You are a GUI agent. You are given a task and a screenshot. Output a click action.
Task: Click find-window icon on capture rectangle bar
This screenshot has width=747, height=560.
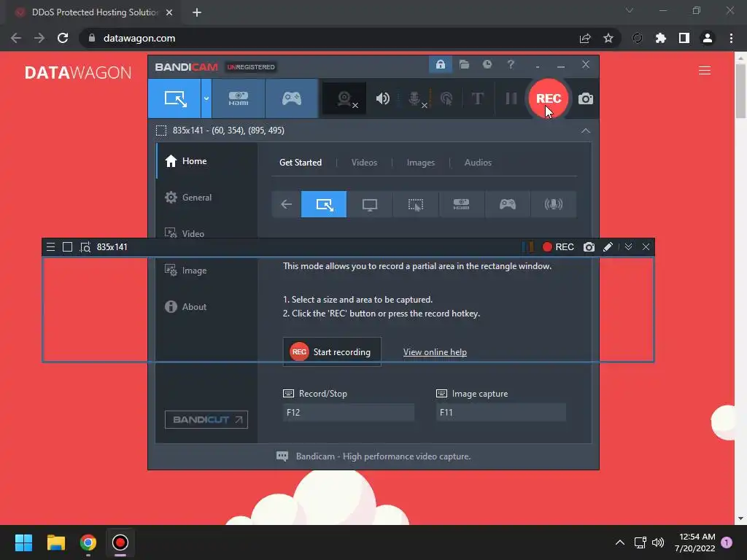85,246
